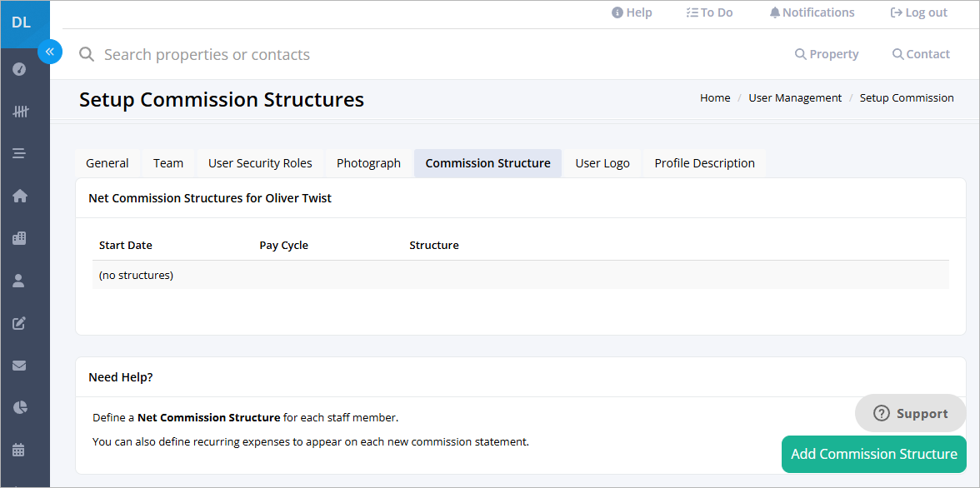Choose Contact search option
This screenshot has height=488, width=980.
921,54
